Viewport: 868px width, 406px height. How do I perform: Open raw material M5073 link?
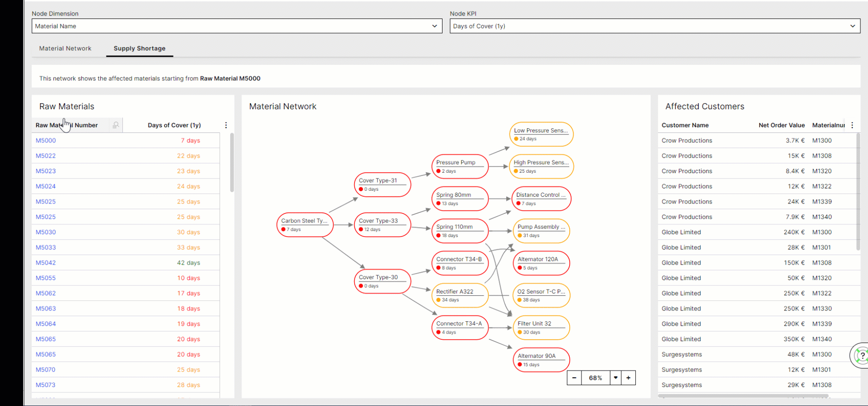[x=46, y=385]
